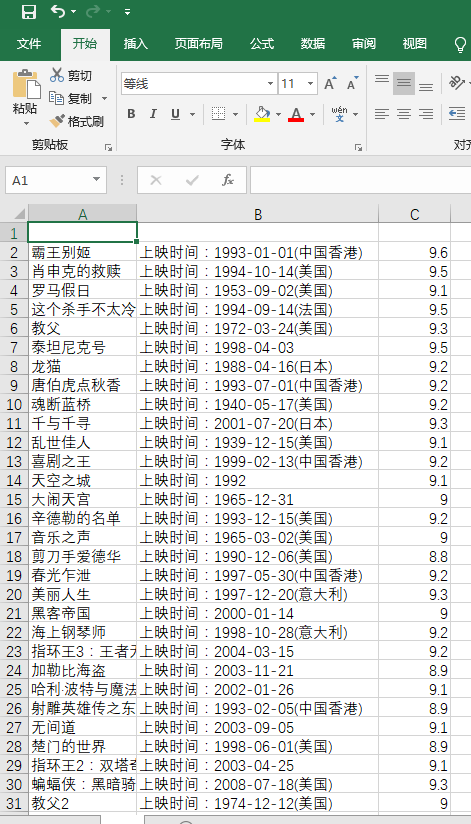Click cell containing 霸王别姬
The width and height of the screenshot is (471, 824).
(83, 252)
